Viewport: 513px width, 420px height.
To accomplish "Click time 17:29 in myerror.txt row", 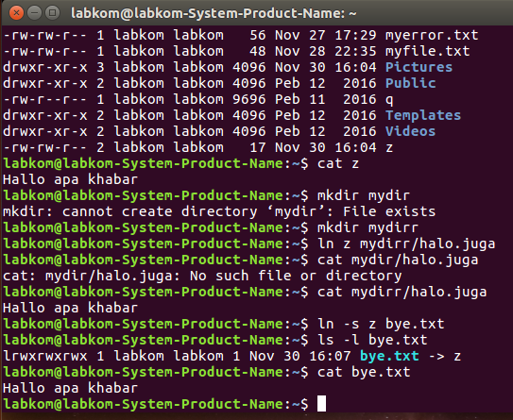I will 355,35.
